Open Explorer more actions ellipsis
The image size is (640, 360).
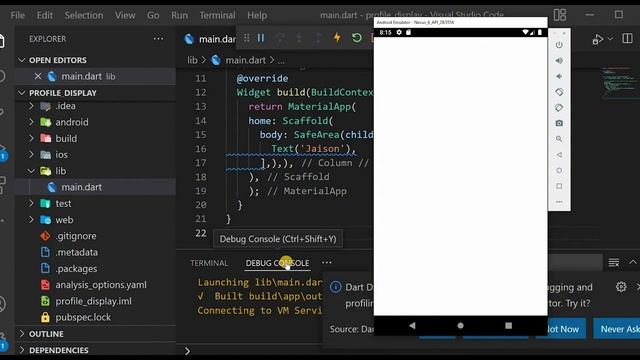(158, 39)
